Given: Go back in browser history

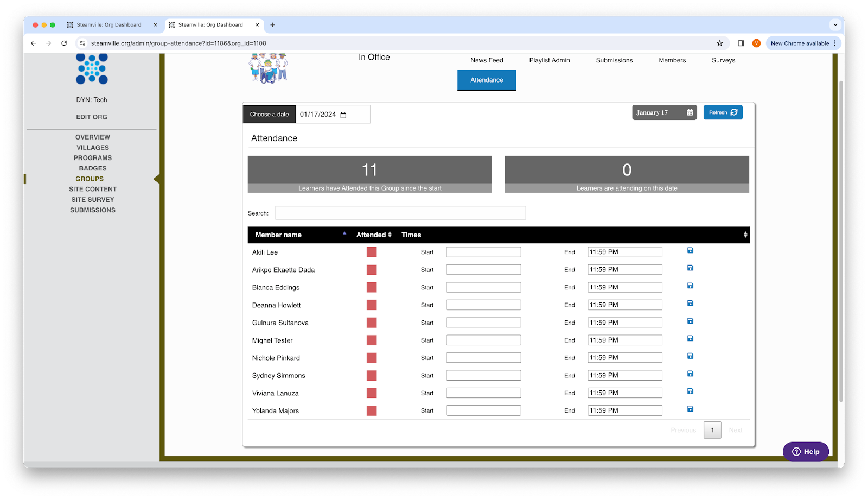Looking at the screenshot, I should [x=34, y=43].
